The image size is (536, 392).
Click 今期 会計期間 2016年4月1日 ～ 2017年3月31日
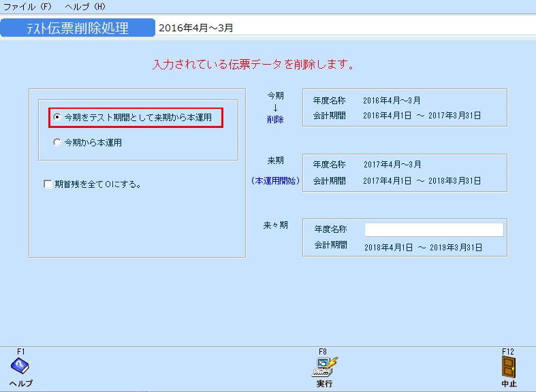[422, 116]
